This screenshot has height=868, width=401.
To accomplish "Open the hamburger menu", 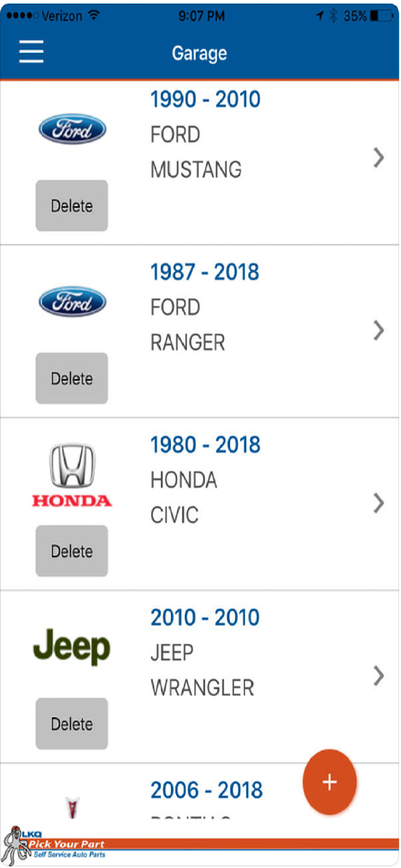I will pos(31,53).
